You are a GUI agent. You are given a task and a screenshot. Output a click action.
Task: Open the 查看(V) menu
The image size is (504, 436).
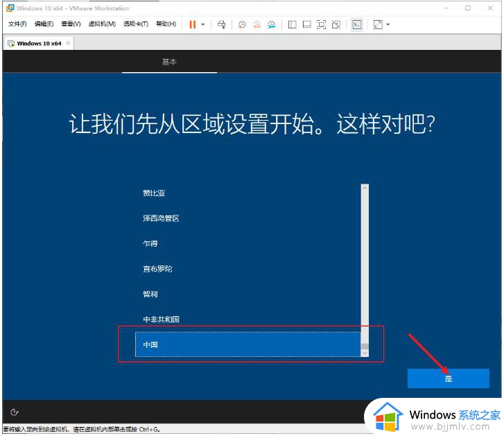(x=71, y=24)
